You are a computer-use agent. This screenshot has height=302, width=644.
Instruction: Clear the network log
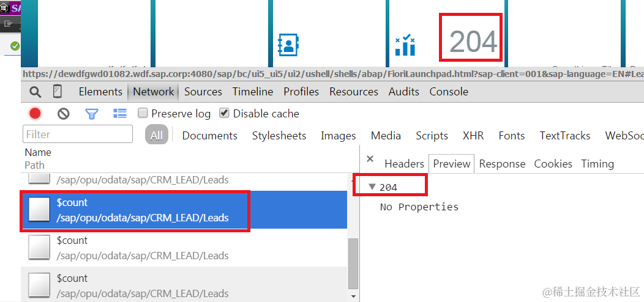63,114
